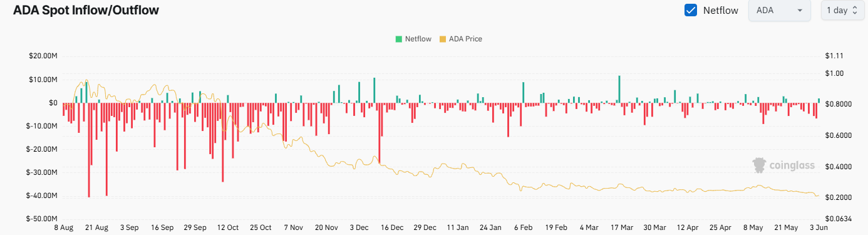The image size is (868, 235).
Task: Click the 8 Aug date label
Action: [x=64, y=227]
